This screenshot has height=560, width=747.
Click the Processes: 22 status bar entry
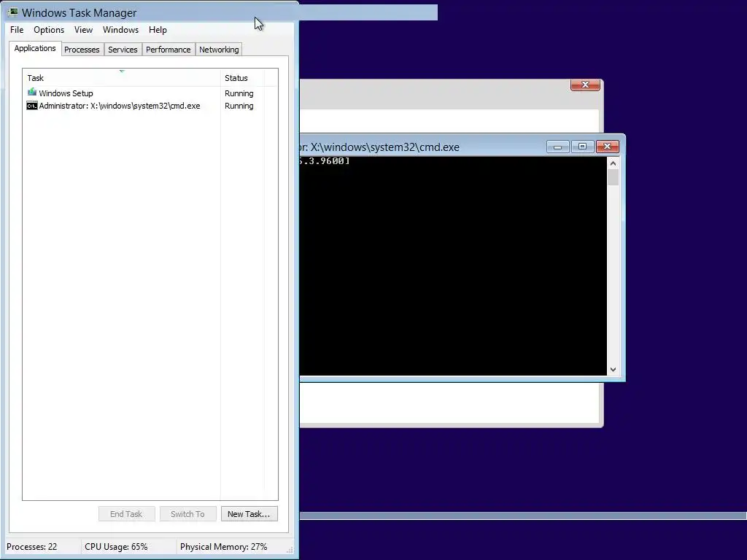pos(32,547)
